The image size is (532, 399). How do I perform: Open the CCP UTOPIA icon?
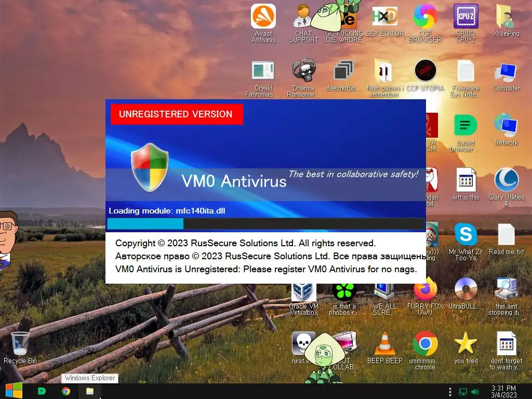425,75
